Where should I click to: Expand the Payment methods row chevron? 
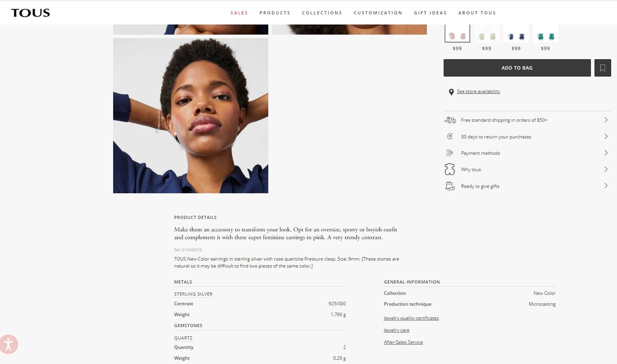pyautogui.click(x=606, y=153)
